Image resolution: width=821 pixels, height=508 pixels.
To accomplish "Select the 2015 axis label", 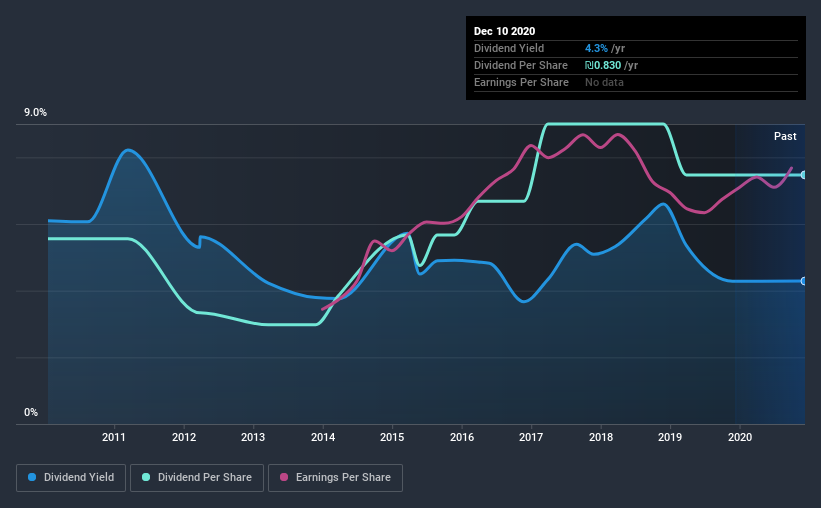I will coord(392,437).
